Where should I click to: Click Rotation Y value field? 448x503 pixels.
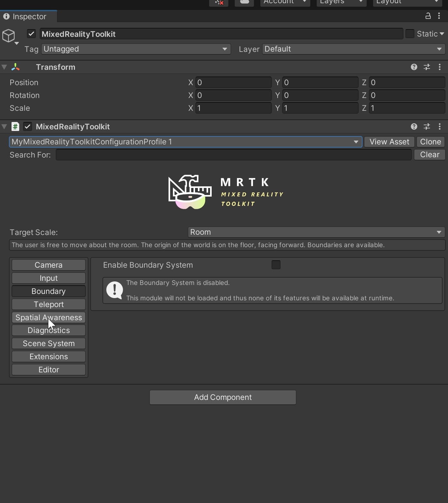320,95
